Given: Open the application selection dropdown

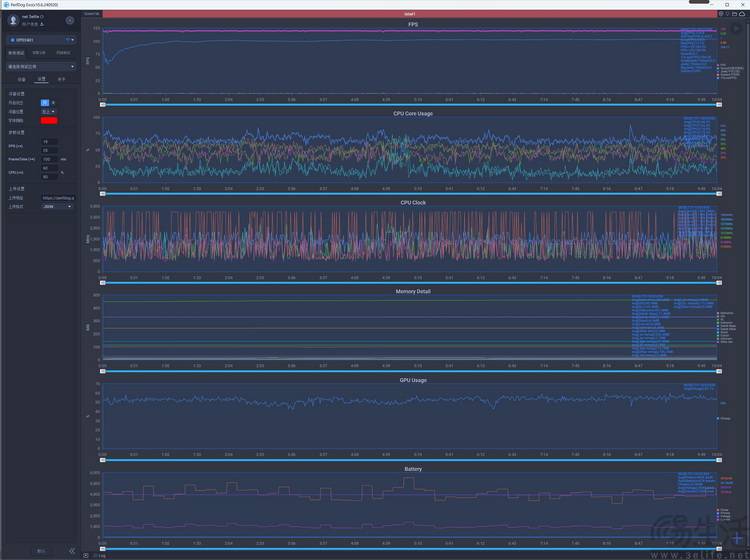Looking at the screenshot, I should pos(41,67).
